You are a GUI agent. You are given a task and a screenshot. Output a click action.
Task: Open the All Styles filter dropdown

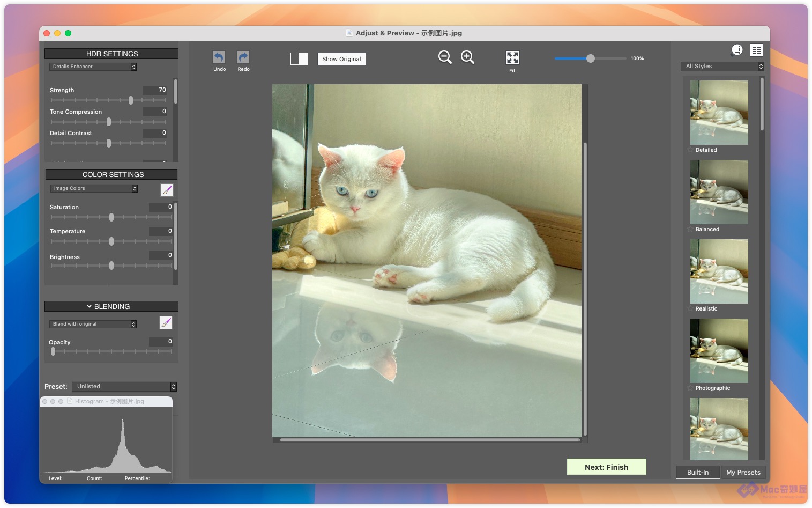[x=722, y=67]
